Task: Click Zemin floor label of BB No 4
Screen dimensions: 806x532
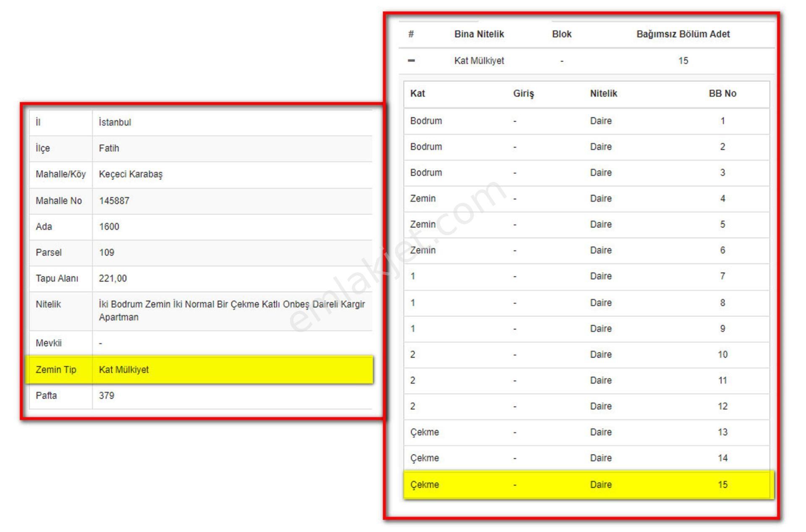Action: tap(423, 199)
